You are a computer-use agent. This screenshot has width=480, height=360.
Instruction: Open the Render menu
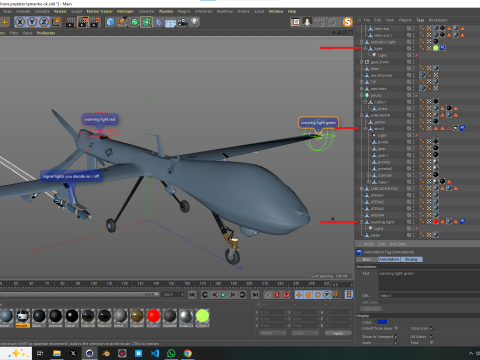point(60,11)
